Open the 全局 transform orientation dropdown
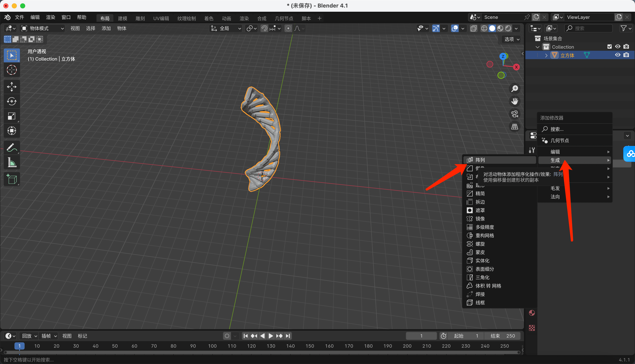The width and height of the screenshot is (635, 364). pyautogui.click(x=226, y=29)
